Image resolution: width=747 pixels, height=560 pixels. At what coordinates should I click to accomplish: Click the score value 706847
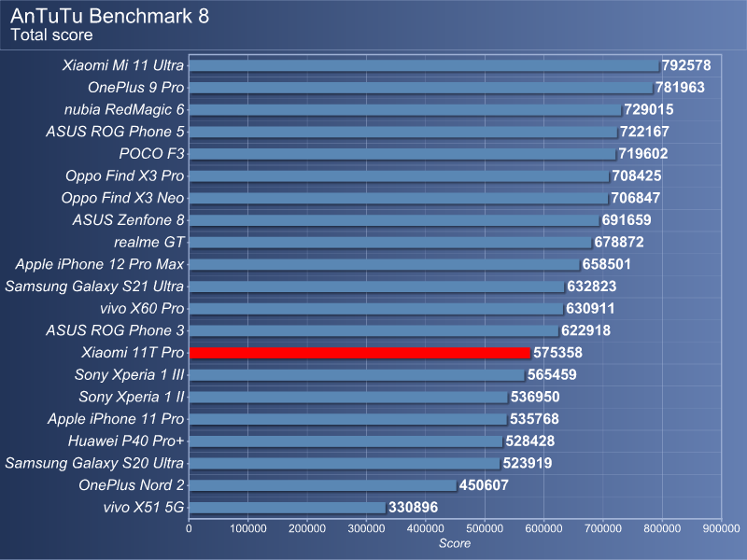click(636, 198)
